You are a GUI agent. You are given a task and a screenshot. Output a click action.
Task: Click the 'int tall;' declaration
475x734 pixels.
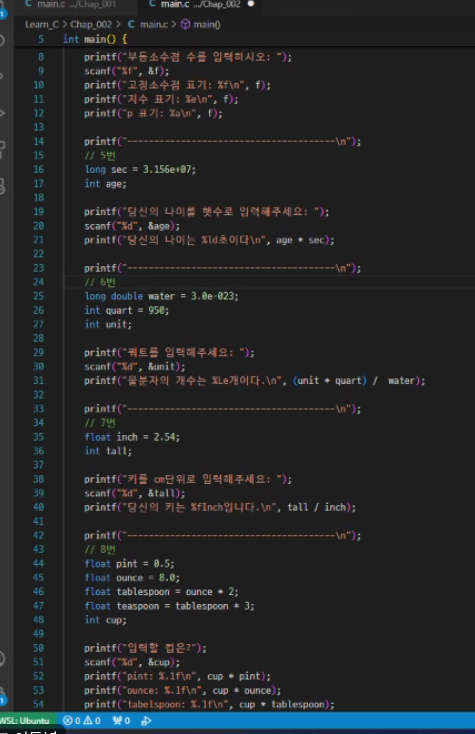click(x=108, y=451)
